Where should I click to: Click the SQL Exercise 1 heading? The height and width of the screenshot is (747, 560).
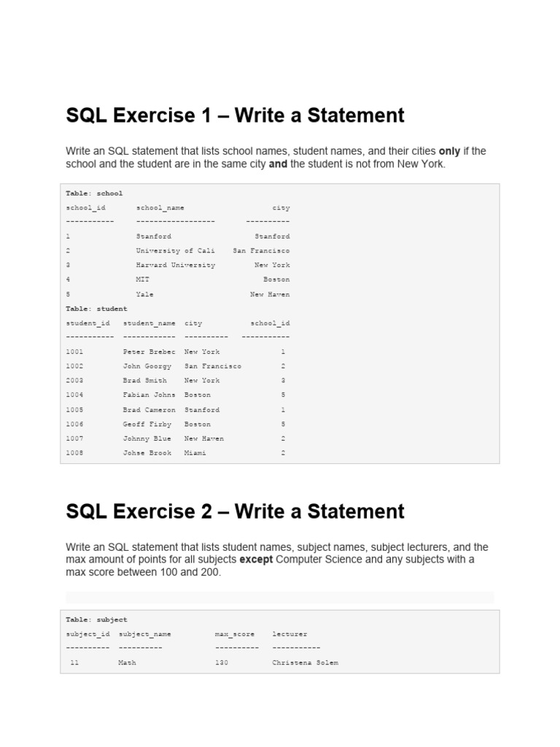[235, 115]
